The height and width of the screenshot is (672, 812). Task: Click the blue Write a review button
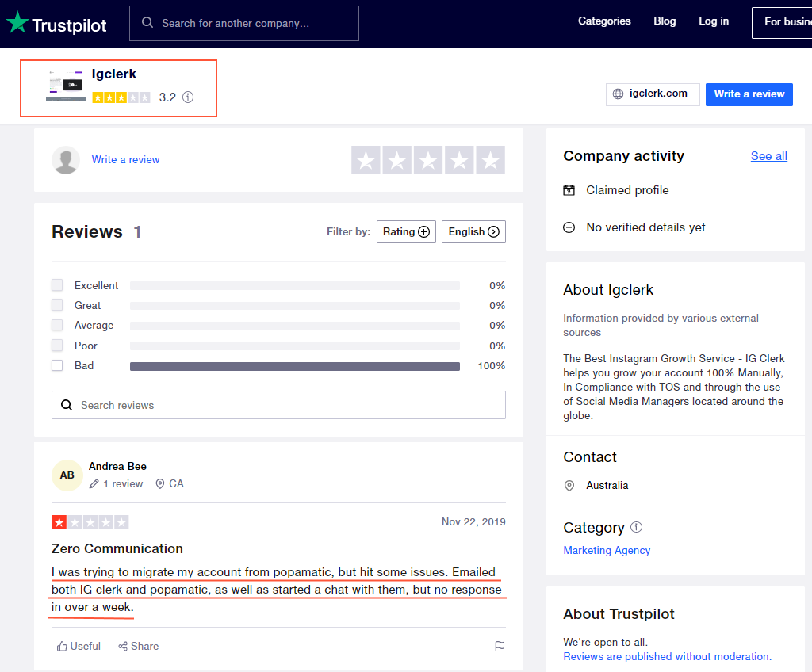click(749, 94)
